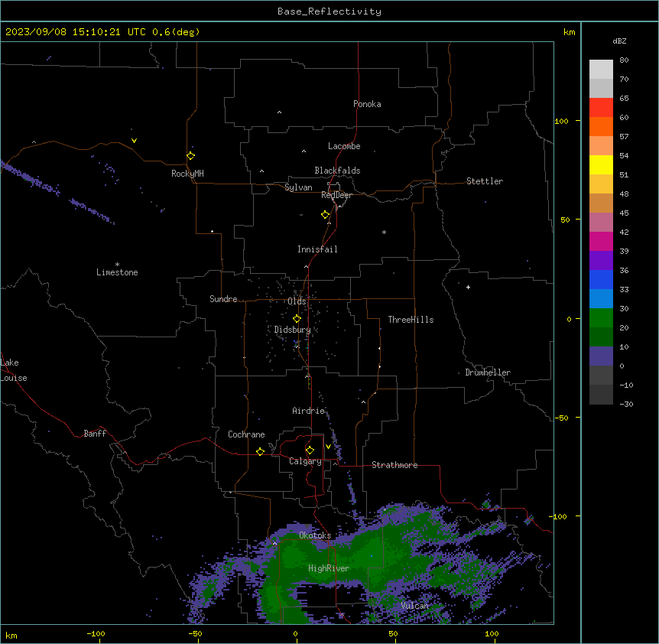Select the magenta 42-39 dBZ legend band
Viewport: 659px width, 644px height.
point(601,241)
